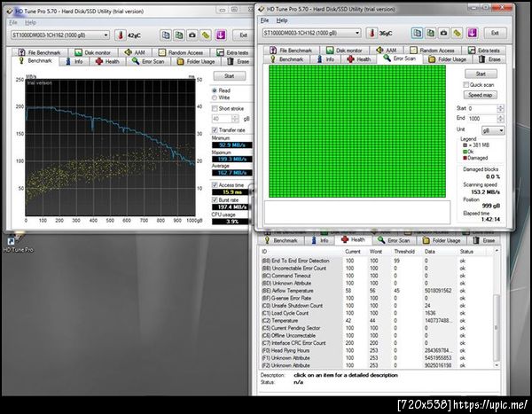This screenshot has width=532, height=414.
Task: Switch to Health tab in Error Scan window
Action: pos(359,59)
